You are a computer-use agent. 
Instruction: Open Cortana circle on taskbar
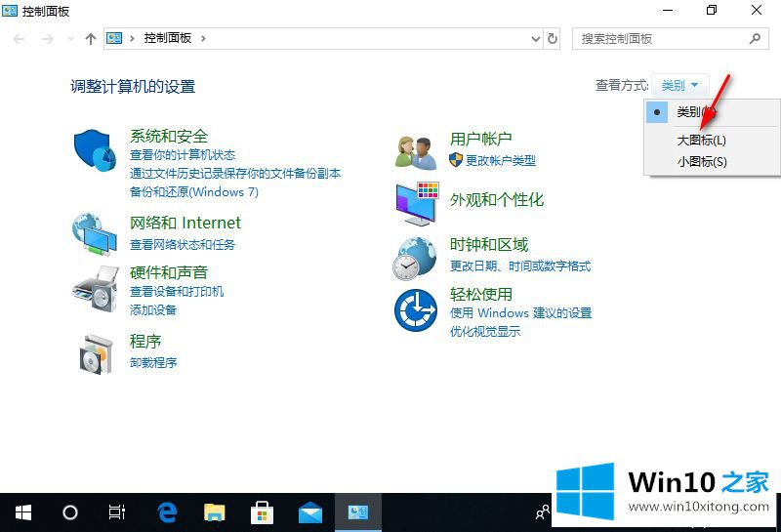point(69,512)
